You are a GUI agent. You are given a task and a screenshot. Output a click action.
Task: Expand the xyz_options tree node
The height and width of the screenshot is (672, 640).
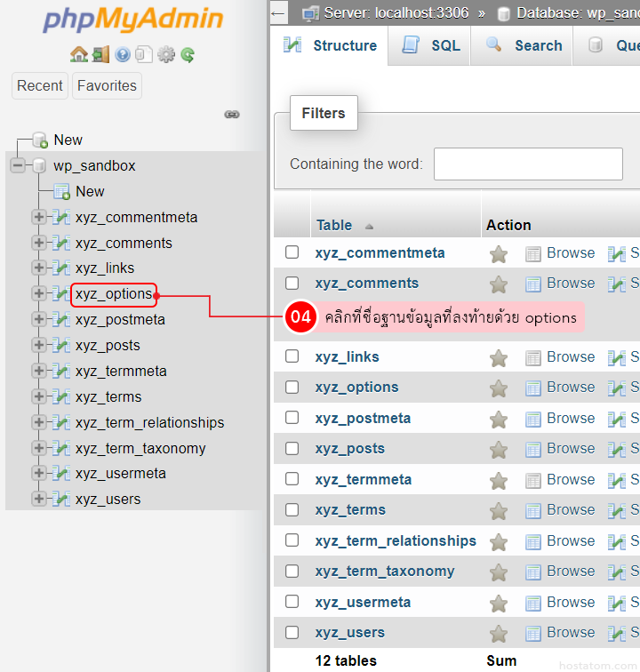38,293
